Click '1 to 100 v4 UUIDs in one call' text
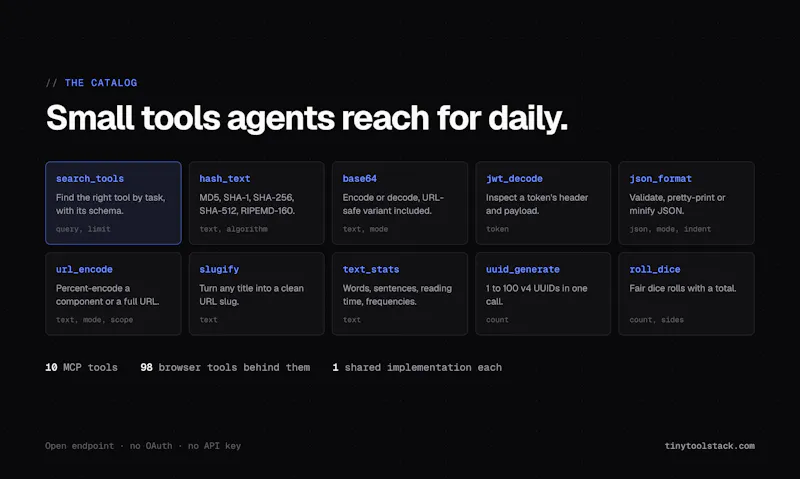The image size is (800, 479). coord(537,295)
